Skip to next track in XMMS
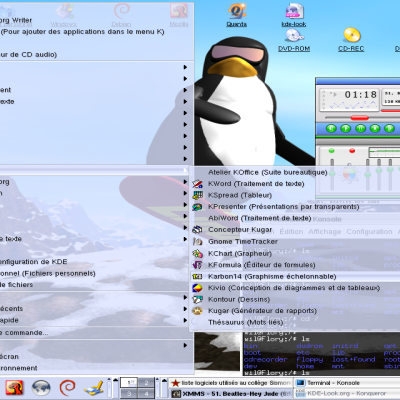The width and height of the screenshot is (400, 400). tap(389, 128)
